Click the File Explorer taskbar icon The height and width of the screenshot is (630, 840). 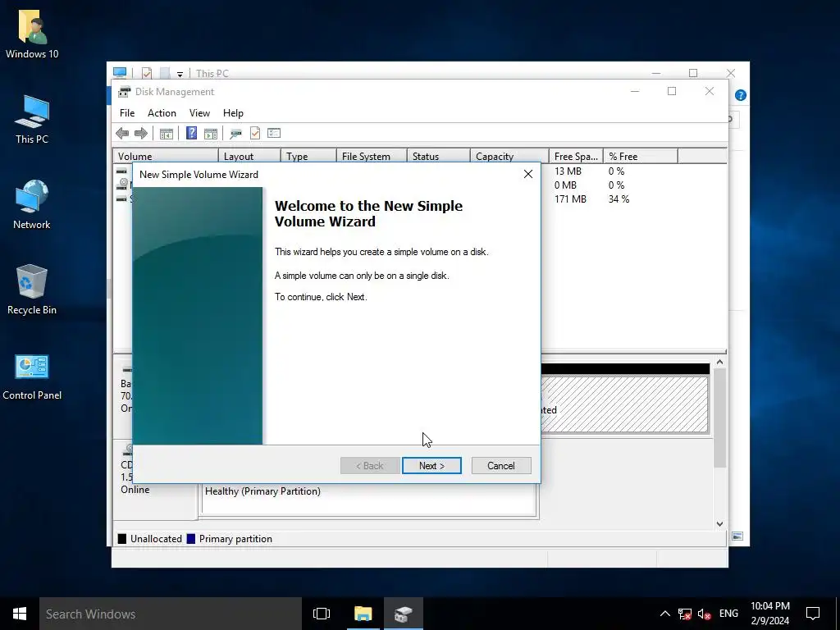pyautogui.click(x=363, y=614)
